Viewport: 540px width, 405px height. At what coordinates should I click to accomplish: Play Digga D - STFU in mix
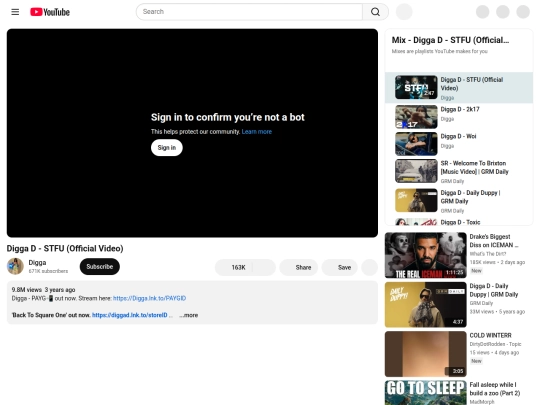point(459,88)
